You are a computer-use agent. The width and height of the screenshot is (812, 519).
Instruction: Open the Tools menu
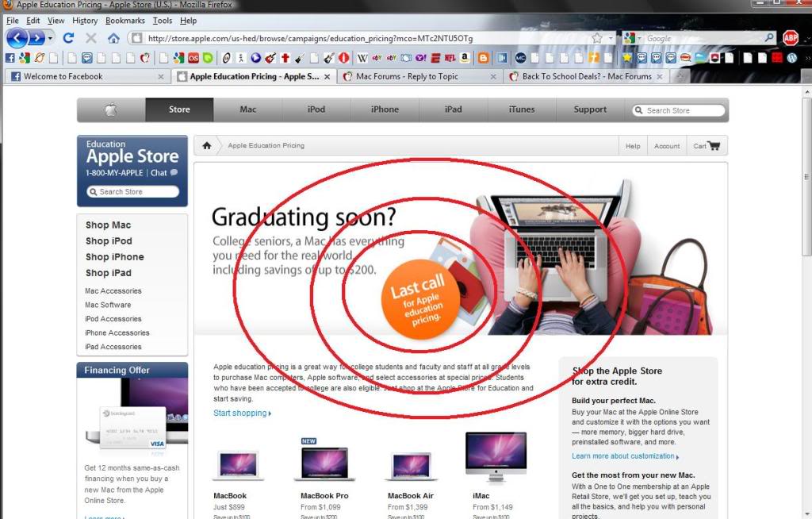tap(162, 21)
